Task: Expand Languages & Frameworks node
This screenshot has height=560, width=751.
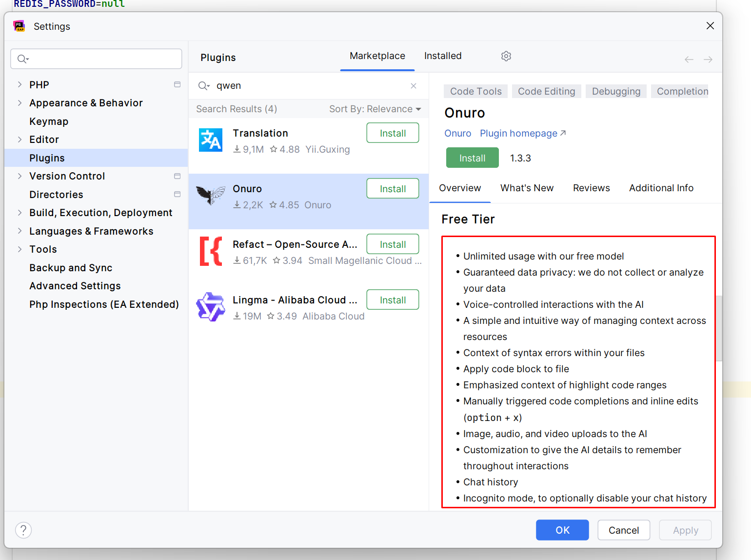Action: [20, 231]
